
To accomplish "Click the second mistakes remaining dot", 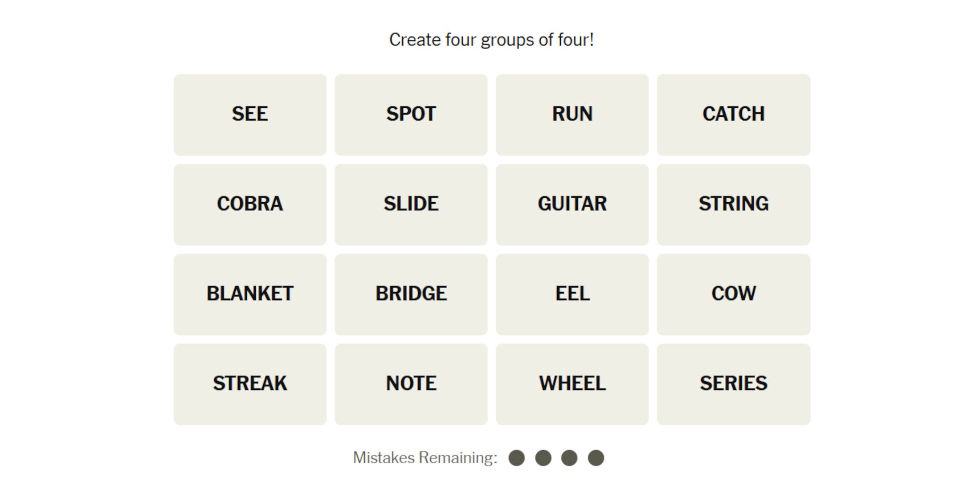I will point(543,457).
